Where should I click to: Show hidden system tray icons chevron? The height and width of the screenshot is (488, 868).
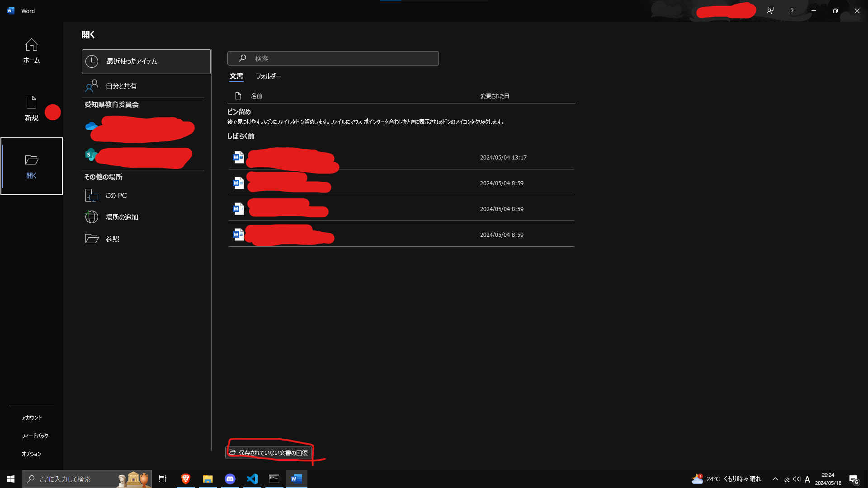(775, 479)
